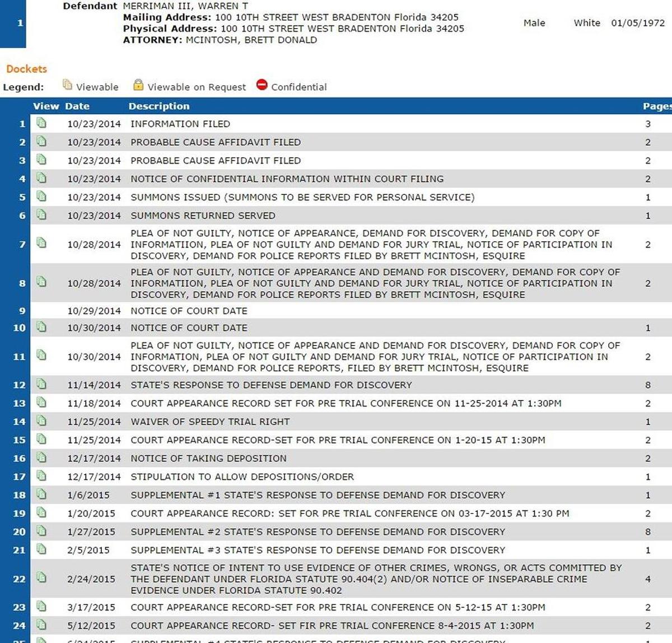Viewport: 672px width, 643px height.
Task: Click the Dockets section heading
Action: (x=26, y=69)
